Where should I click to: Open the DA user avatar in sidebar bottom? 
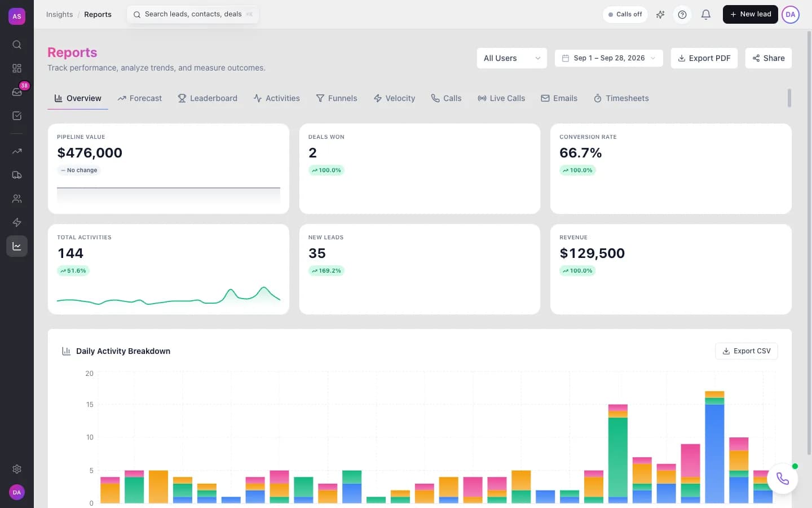pyautogui.click(x=17, y=492)
